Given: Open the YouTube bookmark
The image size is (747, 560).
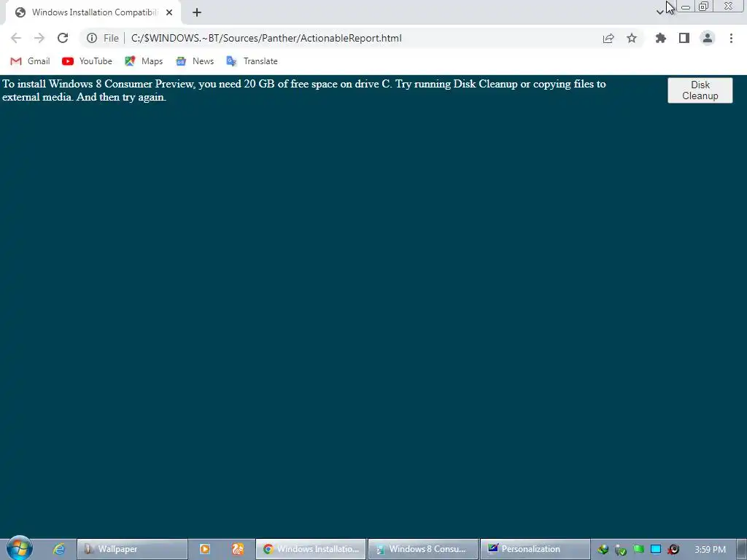Looking at the screenshot, I should coord(88,61).
